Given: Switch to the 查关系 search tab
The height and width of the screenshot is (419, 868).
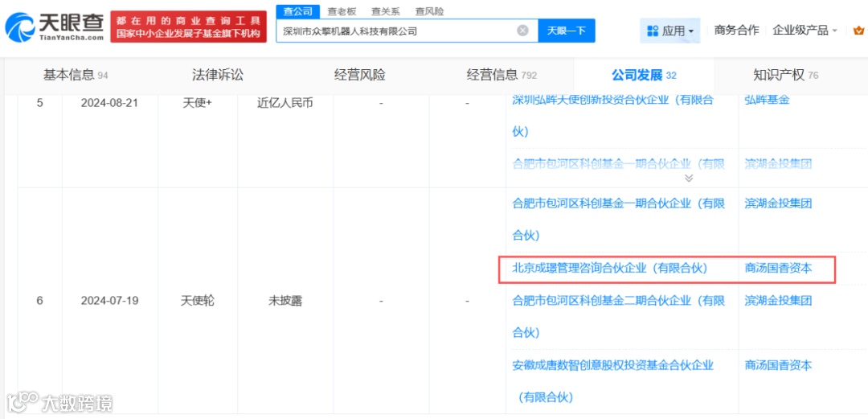Looking at the screenshot, I should point(386,11).
